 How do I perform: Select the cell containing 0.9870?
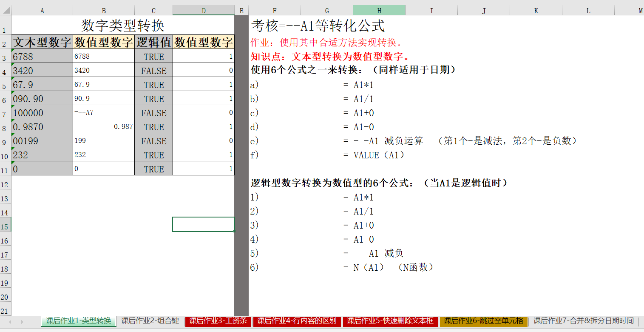[x=42, y=126]
